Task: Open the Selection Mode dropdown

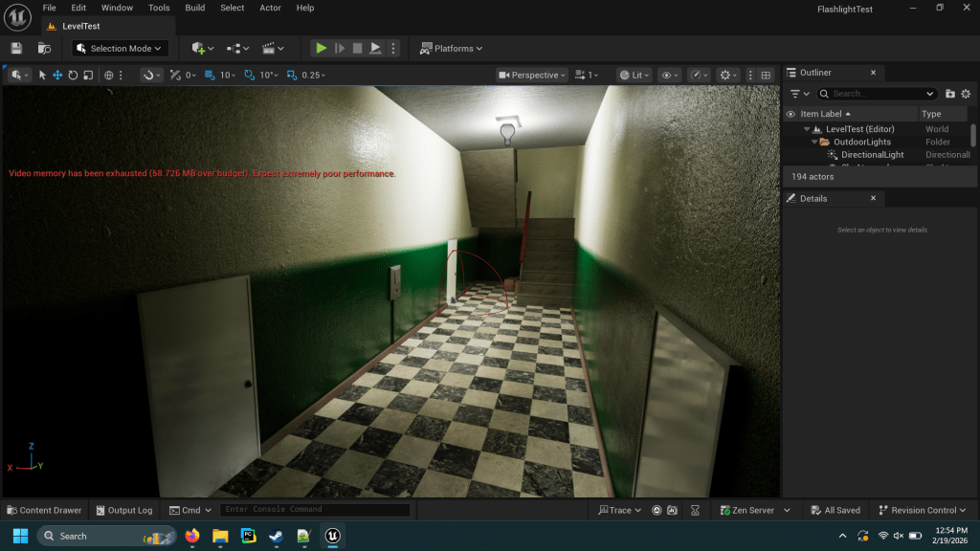Action: (x=121, y=48)
